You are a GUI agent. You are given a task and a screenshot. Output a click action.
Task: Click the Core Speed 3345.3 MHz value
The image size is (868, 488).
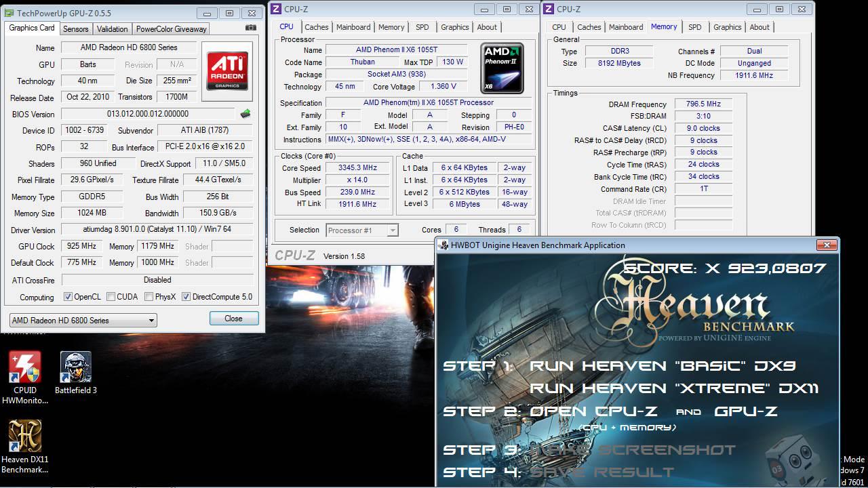pyautogui.click(x=357, y=167)
